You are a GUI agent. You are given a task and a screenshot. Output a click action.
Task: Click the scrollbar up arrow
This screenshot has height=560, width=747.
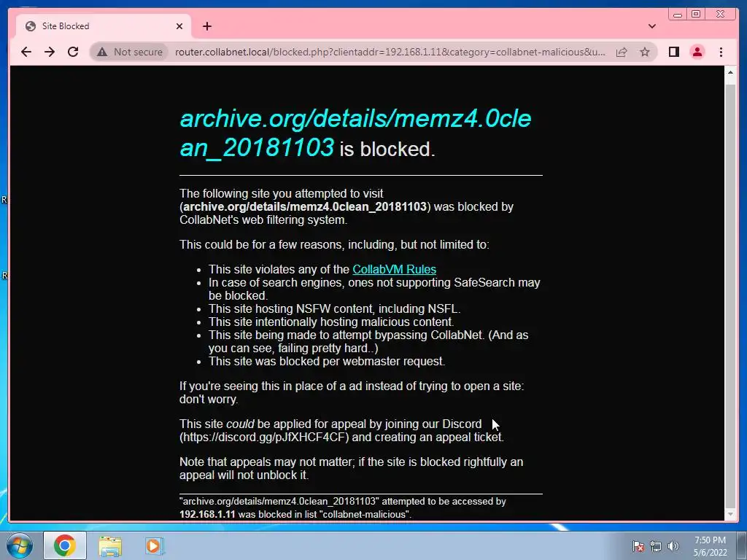(729, 72)
